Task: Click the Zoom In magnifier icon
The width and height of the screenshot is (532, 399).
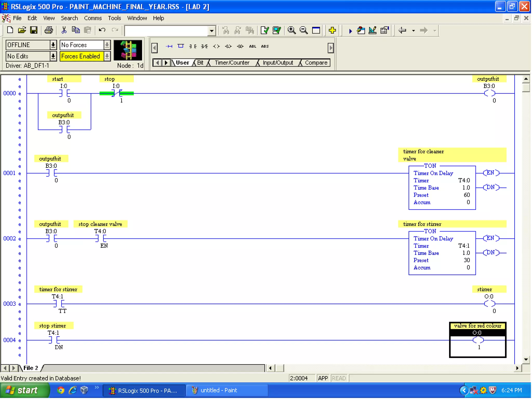Action: (291, 30)
